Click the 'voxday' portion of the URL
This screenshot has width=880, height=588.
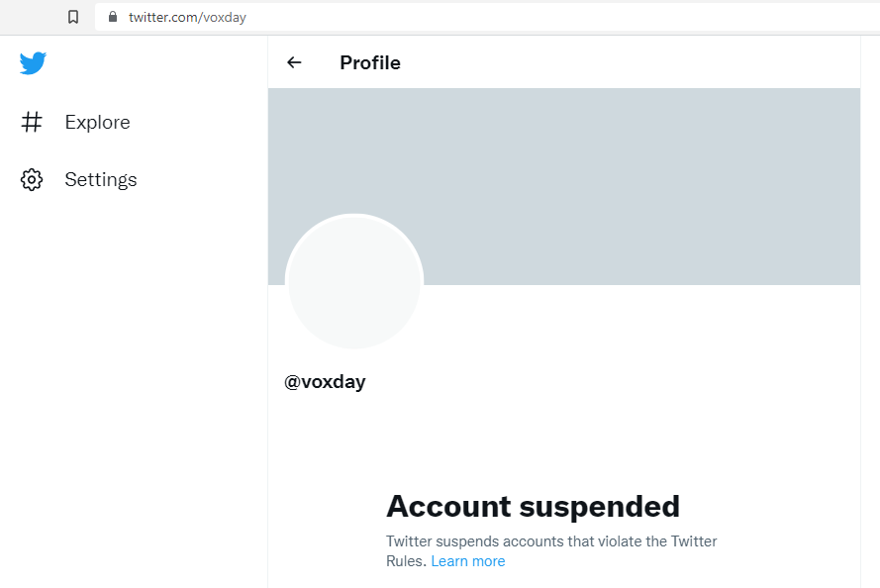coord(225,18)
